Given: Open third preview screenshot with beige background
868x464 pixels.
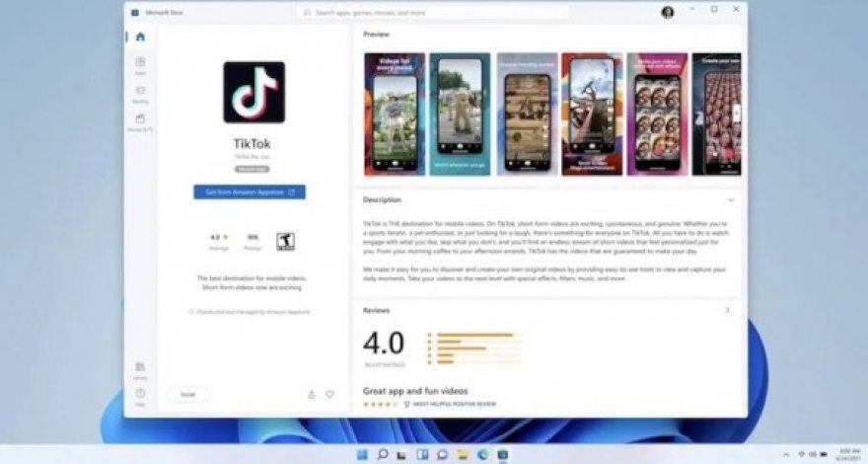Looking at the screenshot, I should pyautogui.click(x=527, y=115).
